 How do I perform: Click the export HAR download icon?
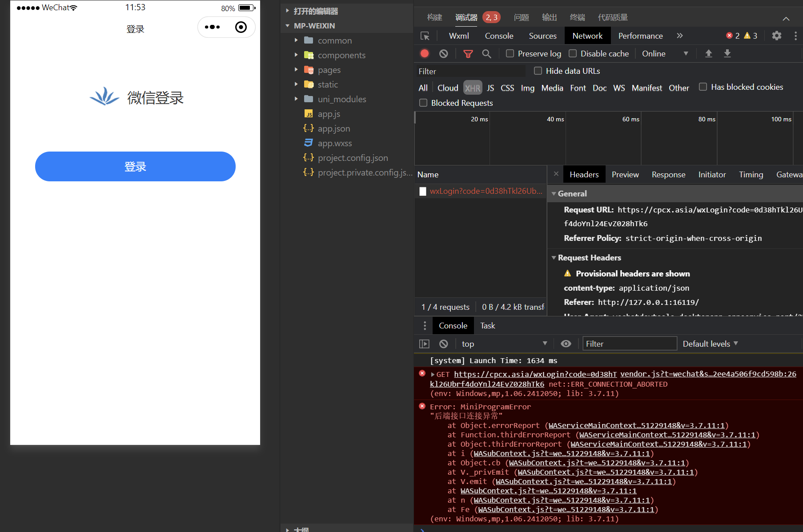pyautogui.click(x=727, y=53)
